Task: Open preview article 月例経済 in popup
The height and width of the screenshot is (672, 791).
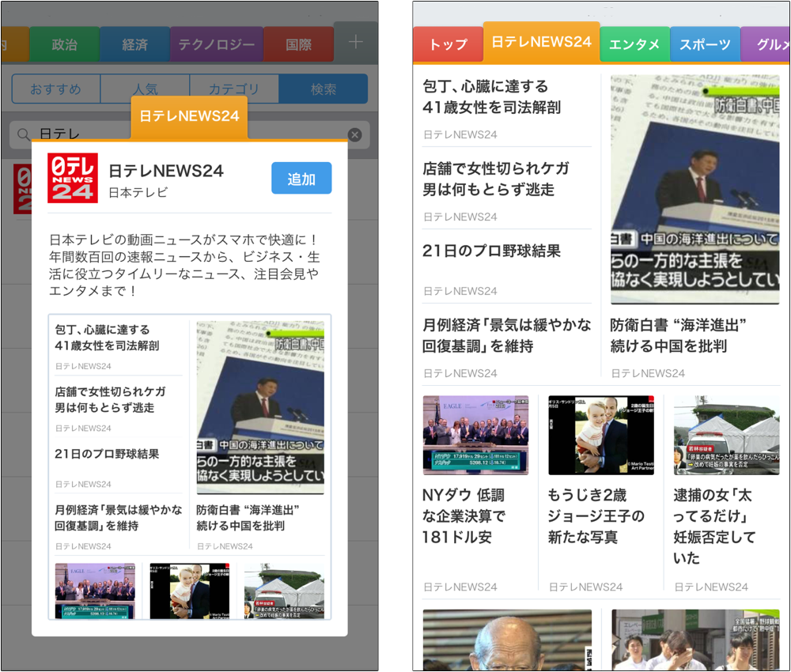Action: pyautogui.click(x=119, y=518)
